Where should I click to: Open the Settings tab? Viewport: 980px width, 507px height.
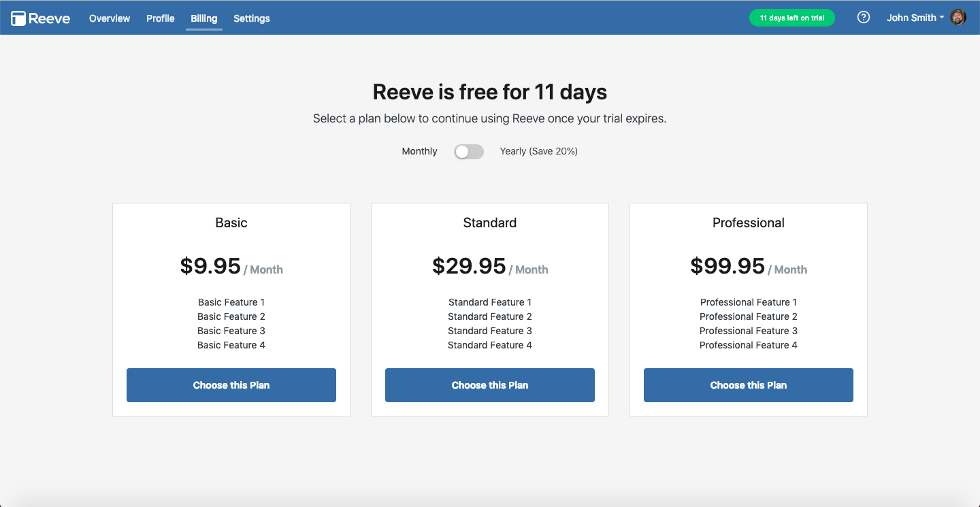click(252, 18)
